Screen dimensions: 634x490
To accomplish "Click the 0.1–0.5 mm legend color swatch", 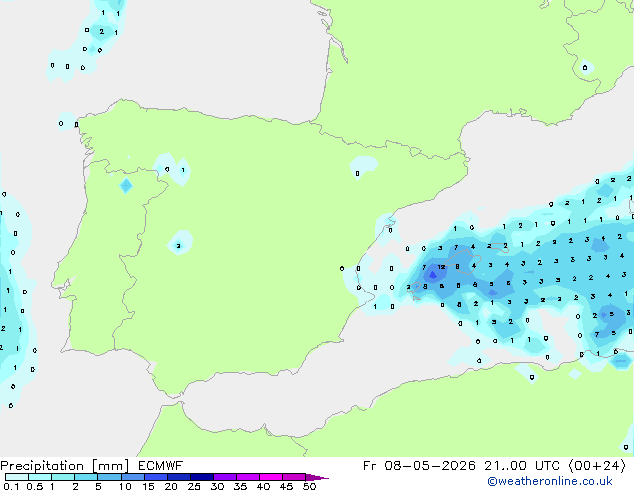I will tap(17, 477).
